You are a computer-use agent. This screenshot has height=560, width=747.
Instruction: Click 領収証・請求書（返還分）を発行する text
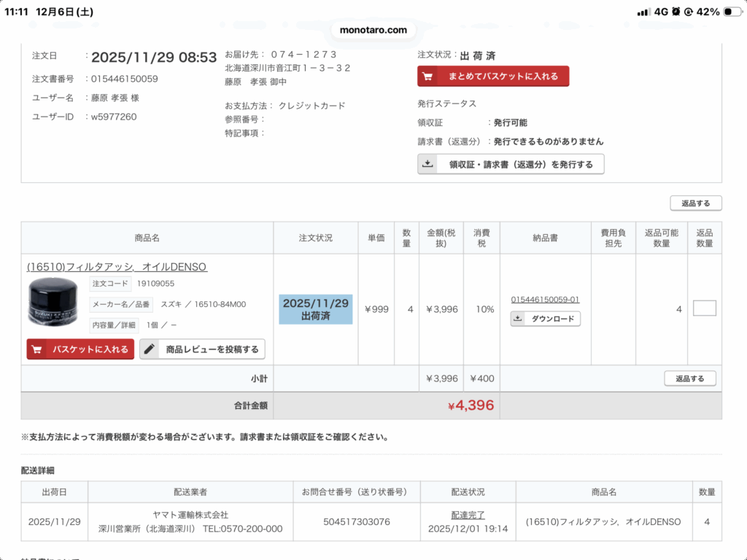pos(521,165)
